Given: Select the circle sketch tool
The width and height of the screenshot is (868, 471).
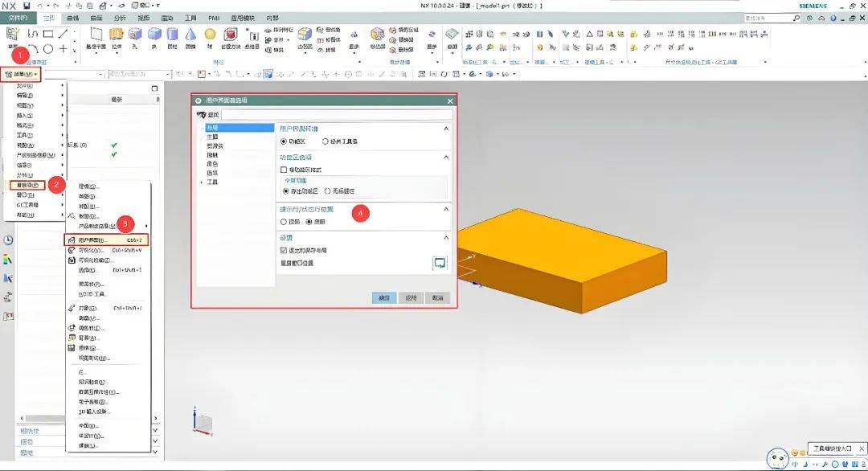Looking at the screenshot, I should coord(49,47).
